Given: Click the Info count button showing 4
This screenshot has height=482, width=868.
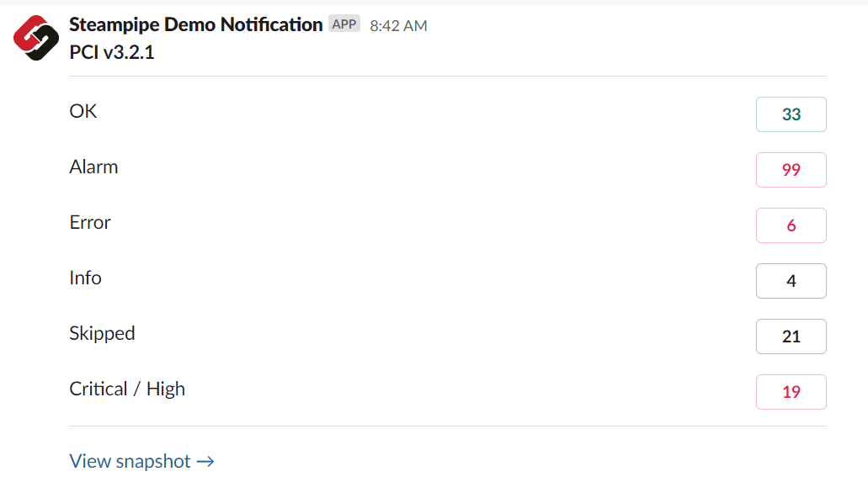Looking at the screenshot, I should click(791, 281).
